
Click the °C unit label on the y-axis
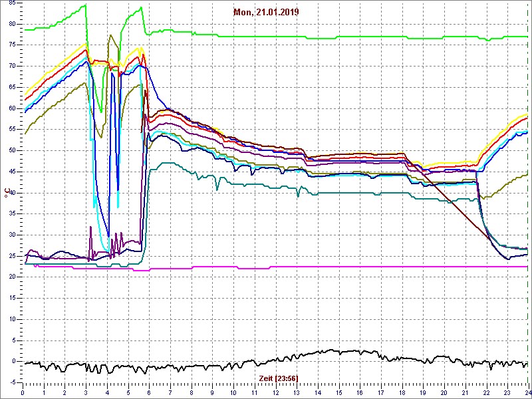pyautogui.click(x=7, y=193)
